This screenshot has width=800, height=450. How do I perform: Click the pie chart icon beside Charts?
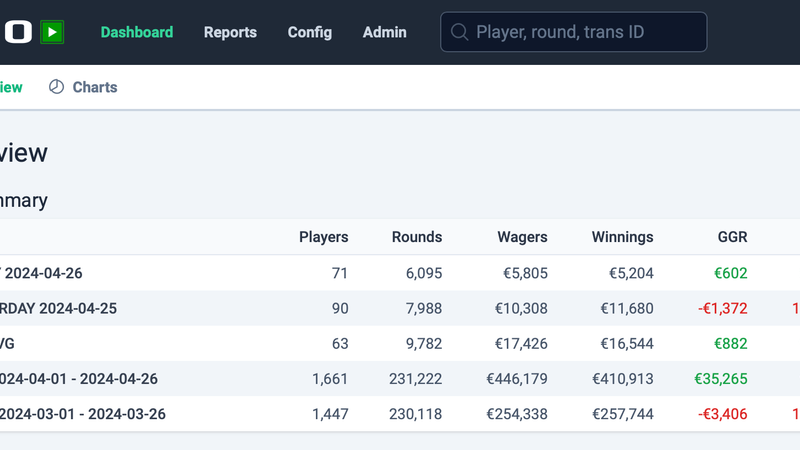coord(57,87)
